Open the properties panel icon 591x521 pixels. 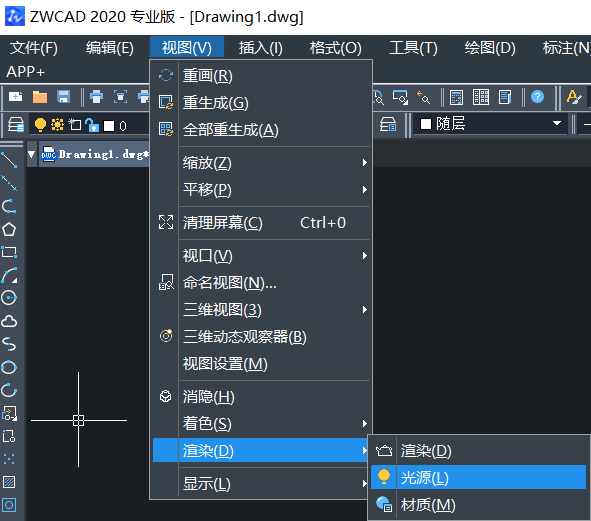(505, 97)
